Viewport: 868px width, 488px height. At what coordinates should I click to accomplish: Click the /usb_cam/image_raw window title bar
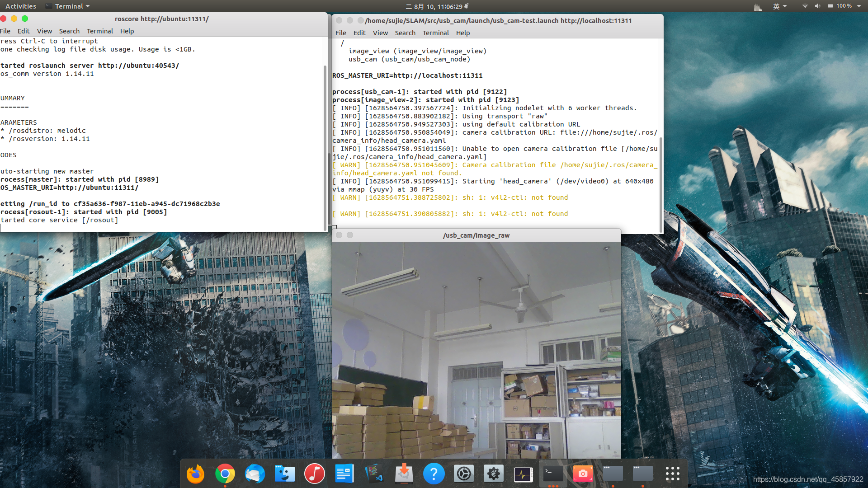tap(476, 235)
